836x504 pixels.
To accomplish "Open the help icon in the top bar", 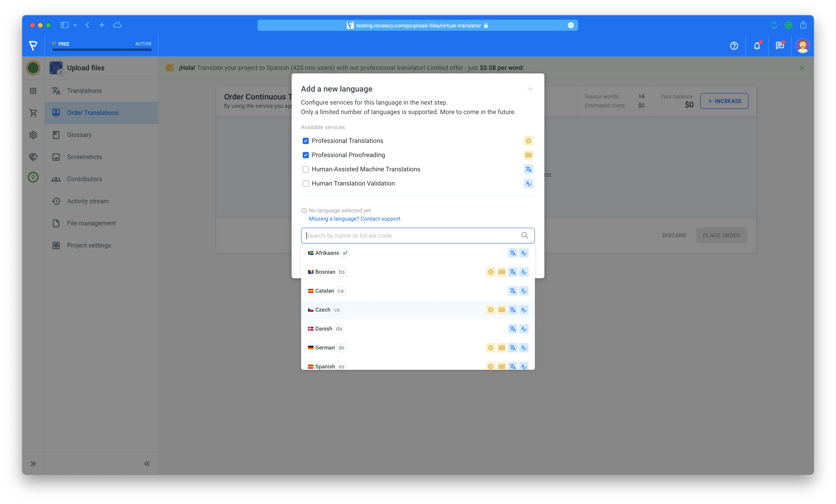I will (734, 46).
